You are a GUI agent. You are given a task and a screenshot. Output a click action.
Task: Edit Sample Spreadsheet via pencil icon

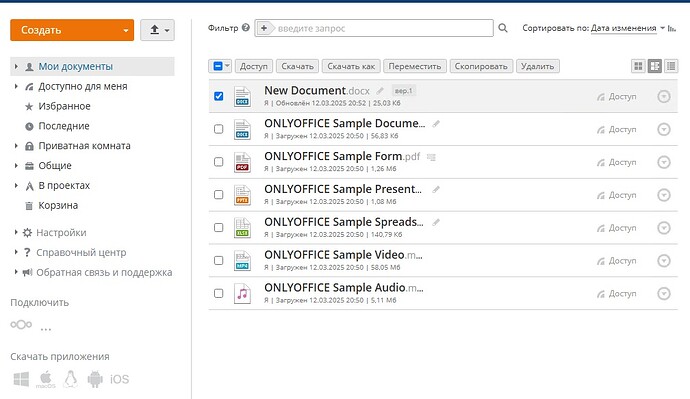[436, 223]
